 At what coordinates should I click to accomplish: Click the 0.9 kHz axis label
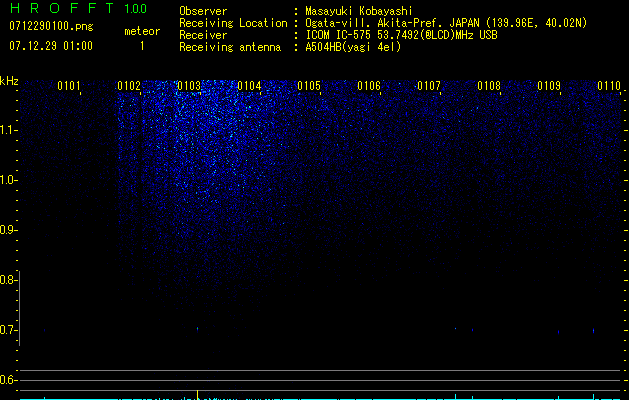click(7, 230)
